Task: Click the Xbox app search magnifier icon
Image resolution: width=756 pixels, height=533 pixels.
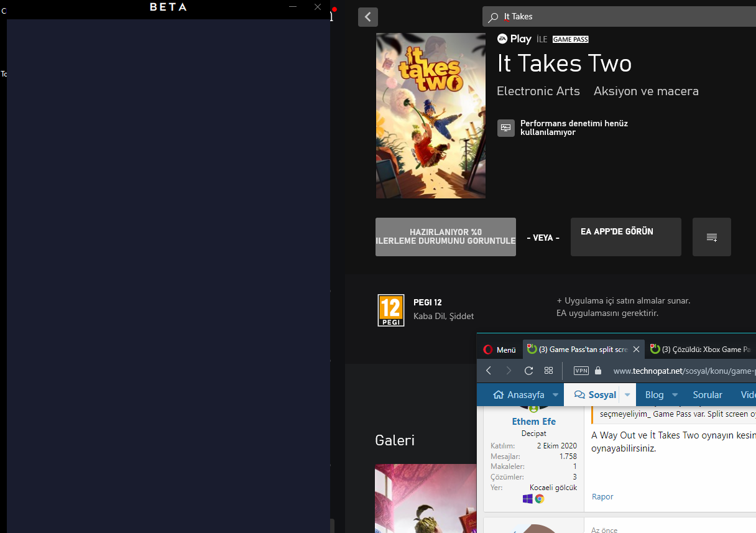Action: [x=493, y=17]
